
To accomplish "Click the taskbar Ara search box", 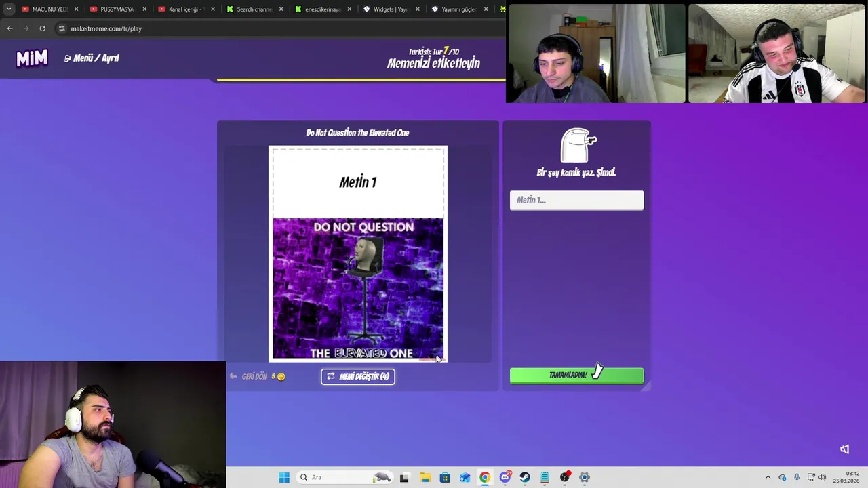I will 346,477.
